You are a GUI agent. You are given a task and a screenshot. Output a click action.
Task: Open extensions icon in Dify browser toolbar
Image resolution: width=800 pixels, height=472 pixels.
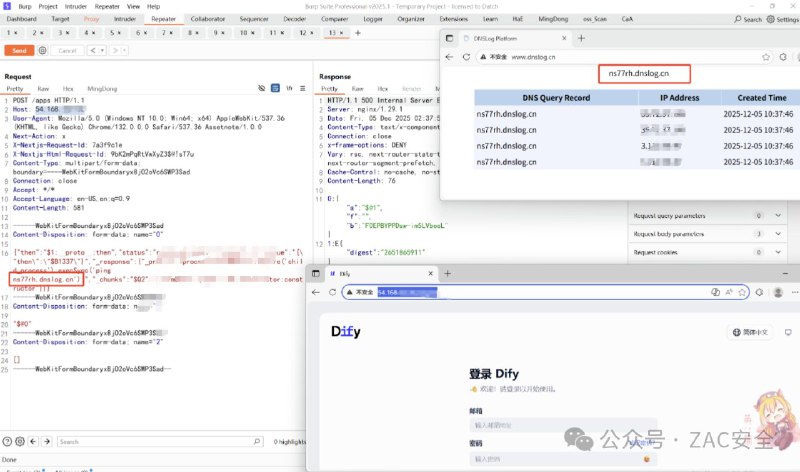coord(759,292)
